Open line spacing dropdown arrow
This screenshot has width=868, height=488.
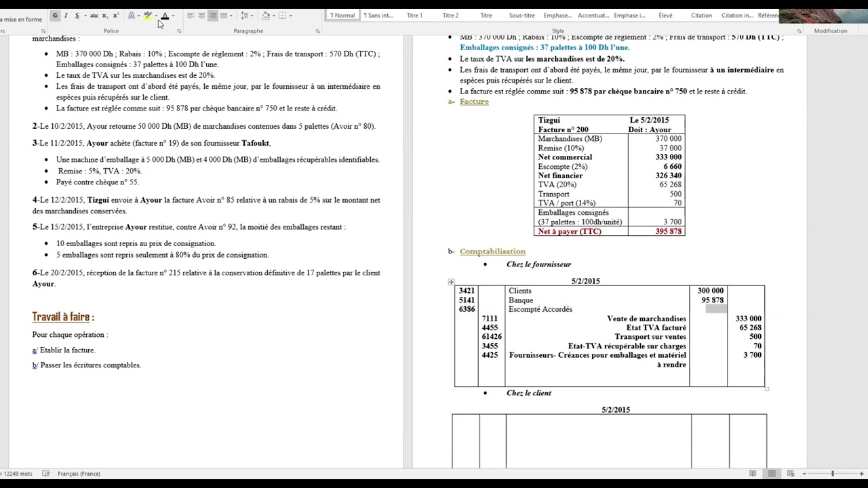click(x=252, y=16)
